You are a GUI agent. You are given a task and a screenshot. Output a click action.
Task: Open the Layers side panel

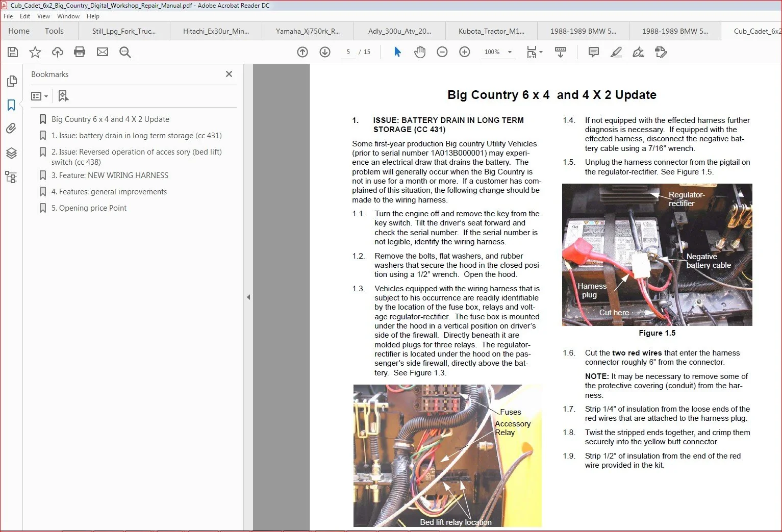coord(11,153)
